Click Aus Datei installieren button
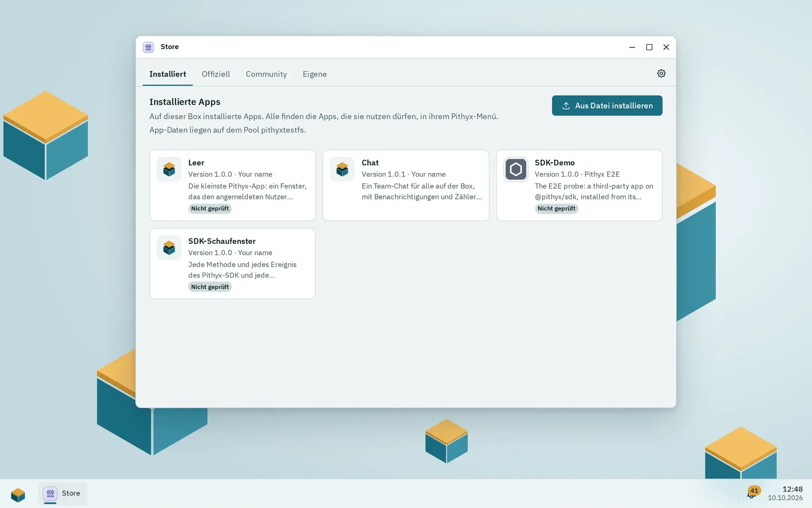The width and height of the screenshot is (812, 508). 607,105
